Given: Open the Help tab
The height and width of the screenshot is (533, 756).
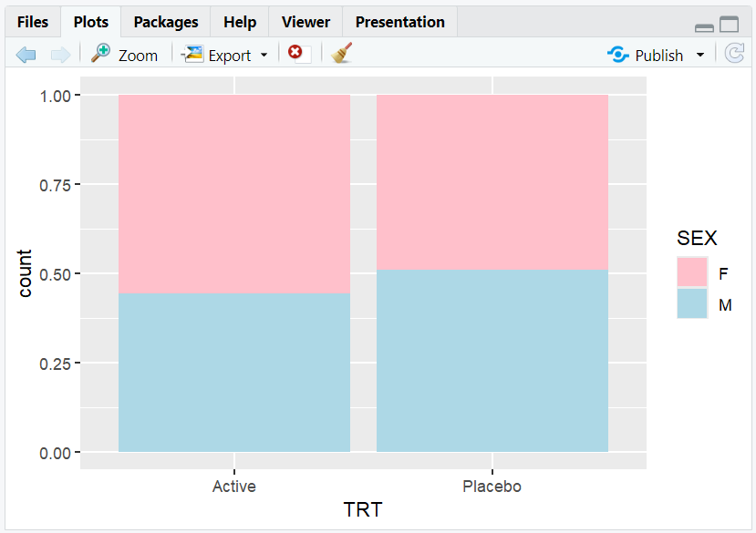Looking at the screenshot, I should coord(239,21).
